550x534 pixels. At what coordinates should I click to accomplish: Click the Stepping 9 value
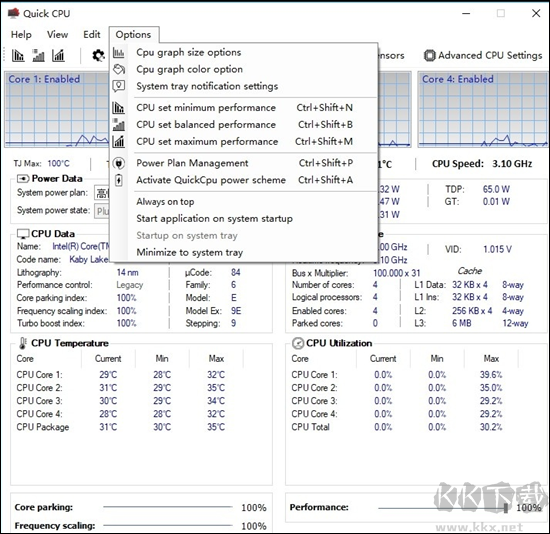(234, 323)
